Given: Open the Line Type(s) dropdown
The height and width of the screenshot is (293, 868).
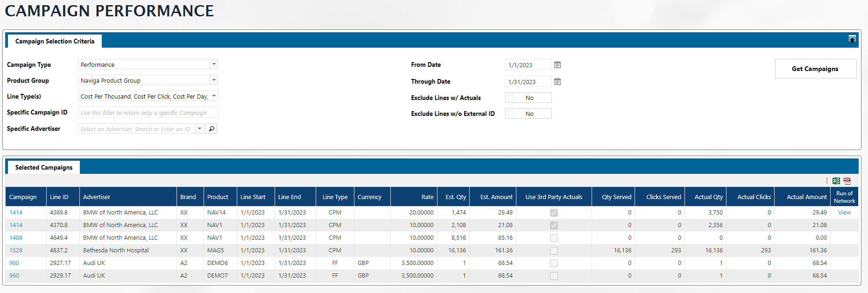Looking at the screenshot, I should pyautogui.click(x=214, y=96).
